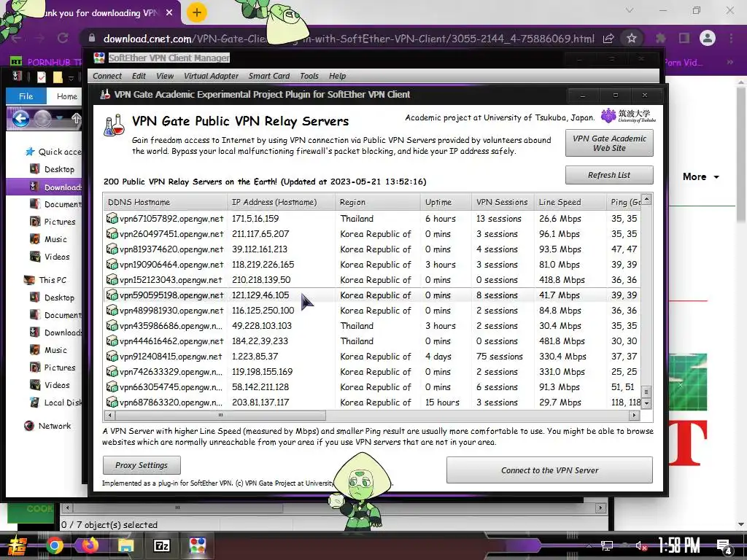Click server icon for vpn671057892.opengw.net row
747x560 pixels.
click(x=112, y=219)
